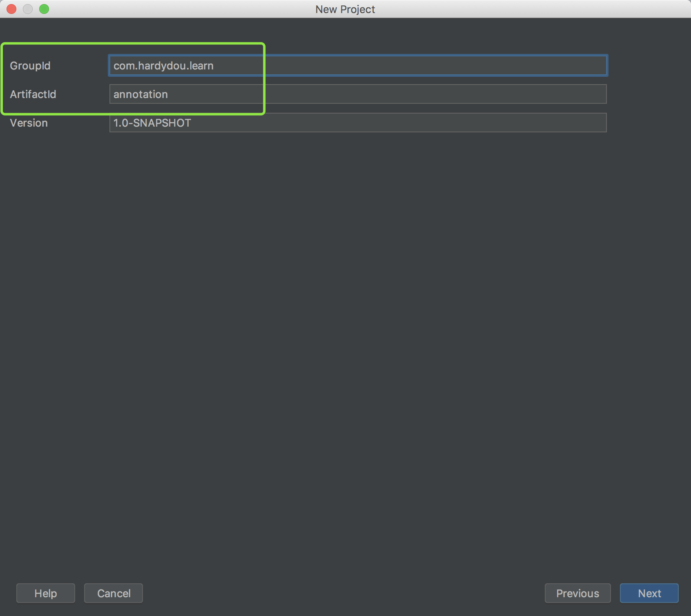
Task: Click the 1.0-SNAPSHOT version text
Action: pos(152,123)
